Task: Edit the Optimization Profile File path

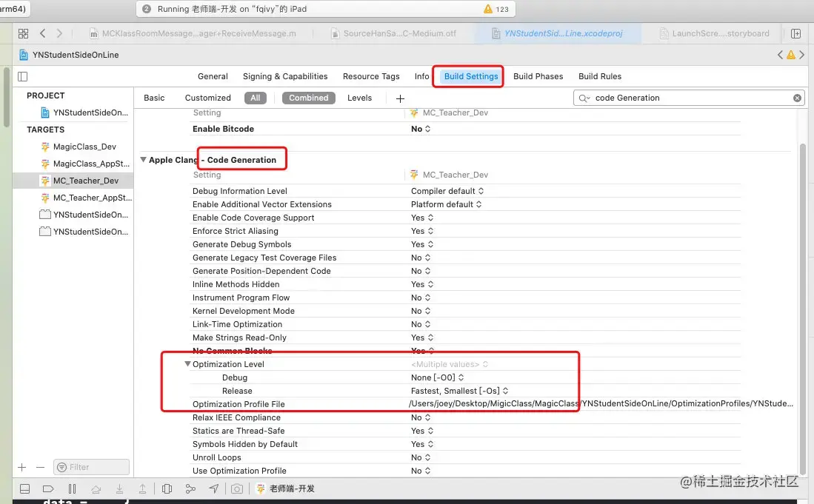Action: tap(601, 404)
